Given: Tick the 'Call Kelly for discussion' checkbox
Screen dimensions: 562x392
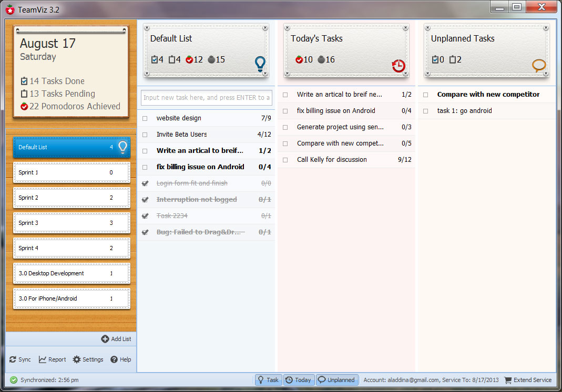Looking at the screenshot, I should [285, 160].
